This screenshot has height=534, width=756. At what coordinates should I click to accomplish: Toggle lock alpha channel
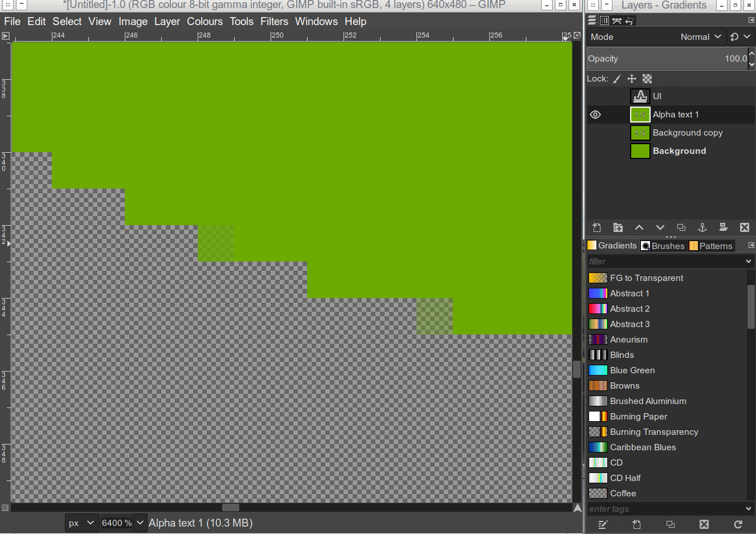(647, 79)
